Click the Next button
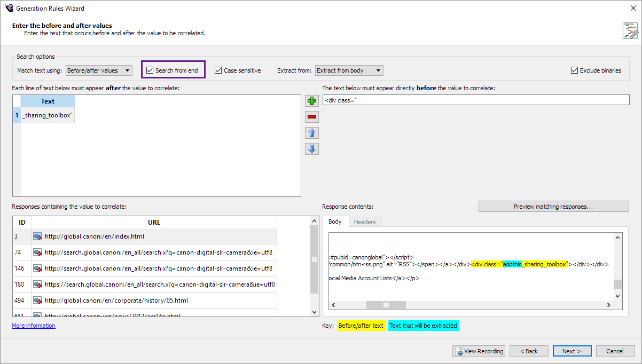 [x=572, y=351]
